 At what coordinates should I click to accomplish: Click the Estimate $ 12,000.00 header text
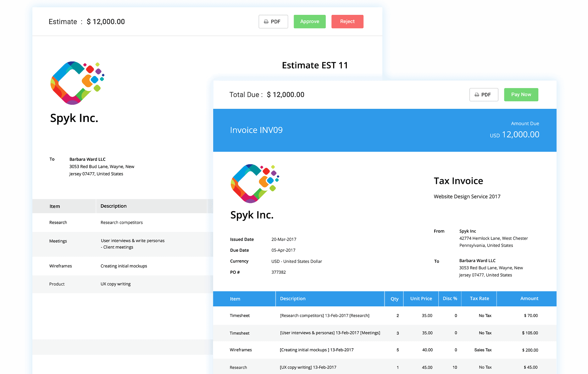coord(87,22)
